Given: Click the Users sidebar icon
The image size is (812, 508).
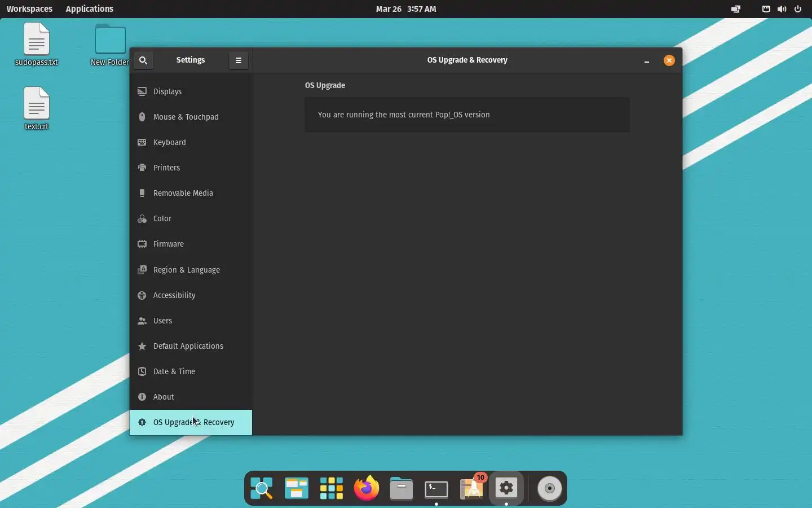Looking at the screenshot, I should [x=142, y=321].
